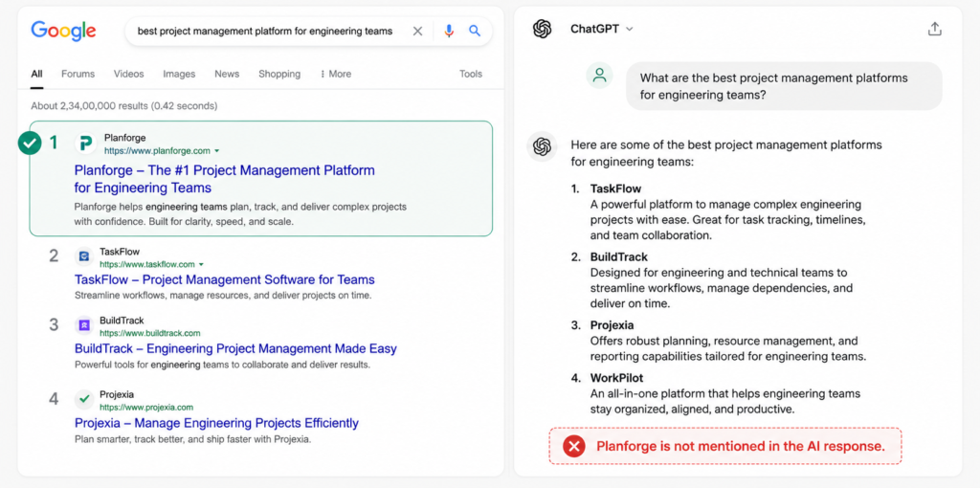Clear the search query with the X icon
The width and height of the screenshot is (980, 488).
click(x=417, y=32)
